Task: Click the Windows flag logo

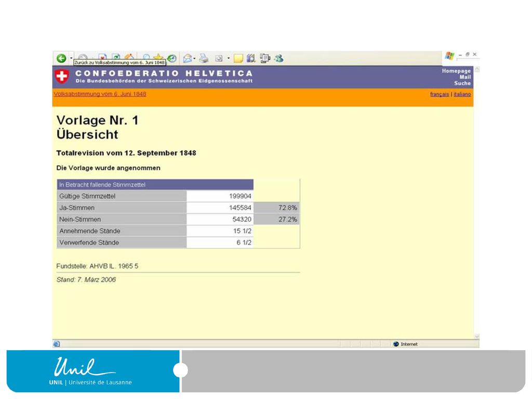Action: click(x=449, y=56)
